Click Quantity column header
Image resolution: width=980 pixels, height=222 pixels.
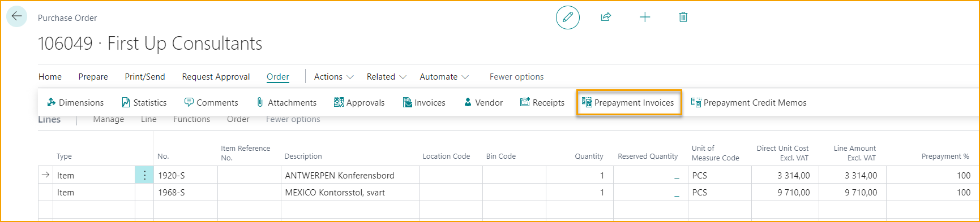pyautogui.click(x=589, y=156)
